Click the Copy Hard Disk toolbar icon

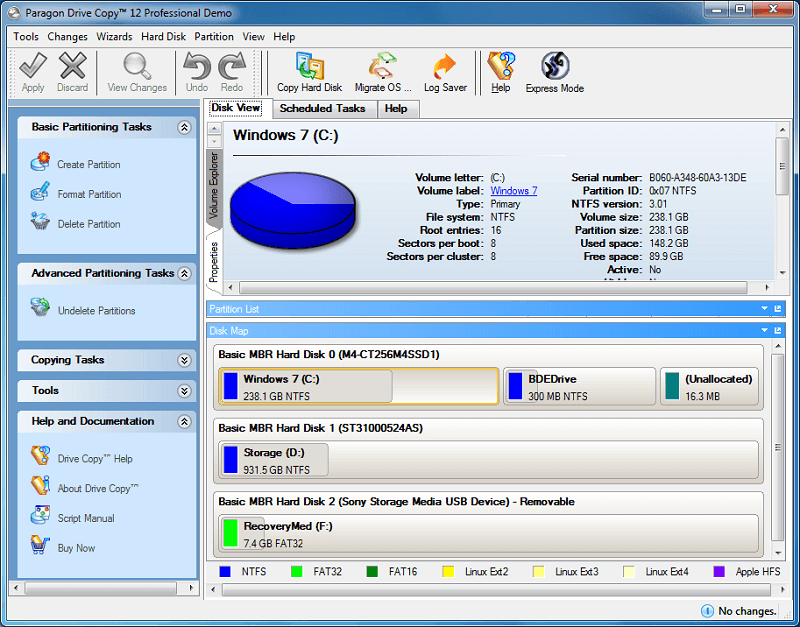(x=309, y=67)
